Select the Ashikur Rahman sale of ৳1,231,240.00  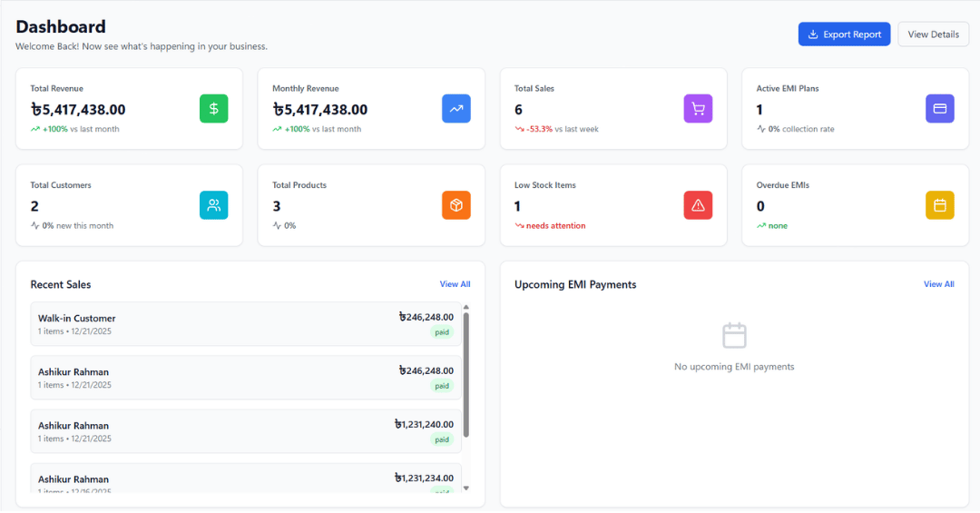click(x=246, y=431)
